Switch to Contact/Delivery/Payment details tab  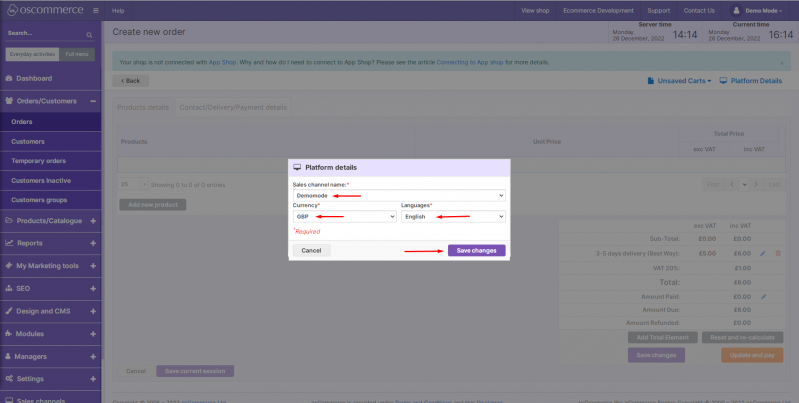(233, 107)
